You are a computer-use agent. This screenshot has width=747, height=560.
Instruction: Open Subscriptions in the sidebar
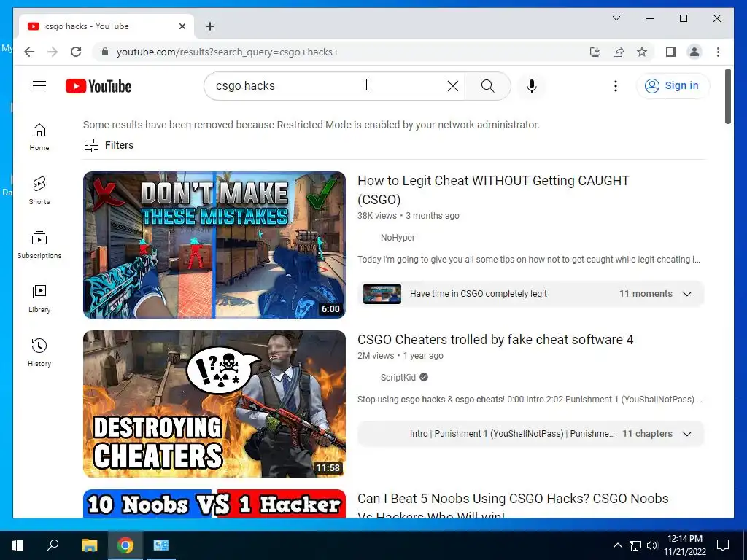tap(39, 245)
